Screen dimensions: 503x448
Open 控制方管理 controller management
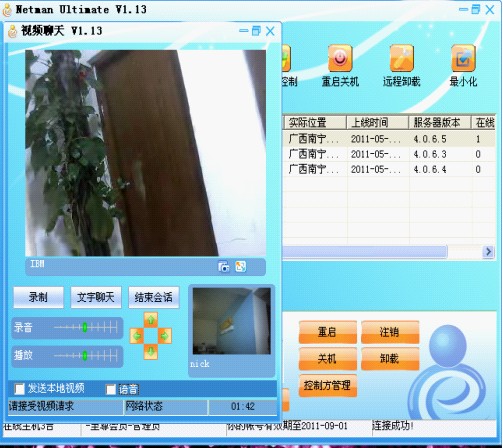click(x=327, y=385)
